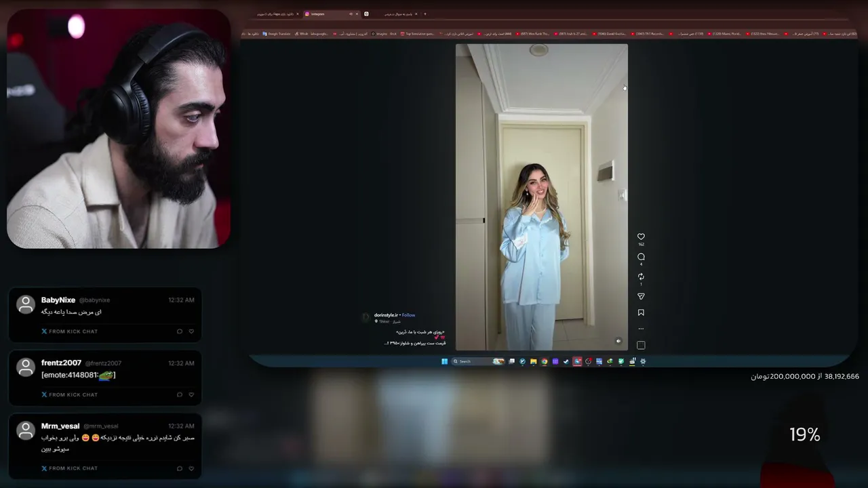Open the Shiraz location tag under the username
Screen dimensions: 868x488
click(389, 321)
